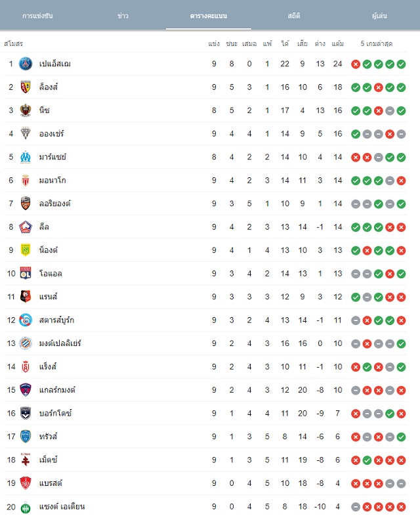Open team link มงต์เปลลิเย่ร์

[60, 343]
